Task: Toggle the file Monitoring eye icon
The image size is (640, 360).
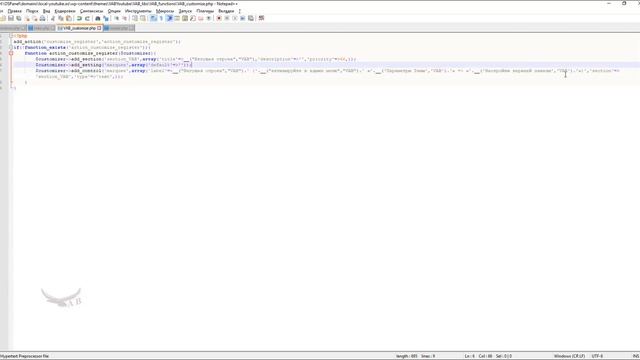Action: (209, 18)
